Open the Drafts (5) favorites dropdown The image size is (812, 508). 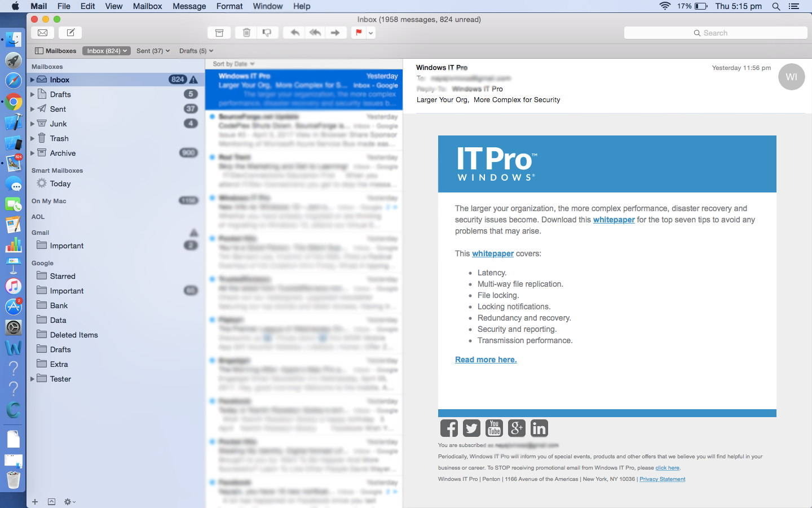pos(196,51)
